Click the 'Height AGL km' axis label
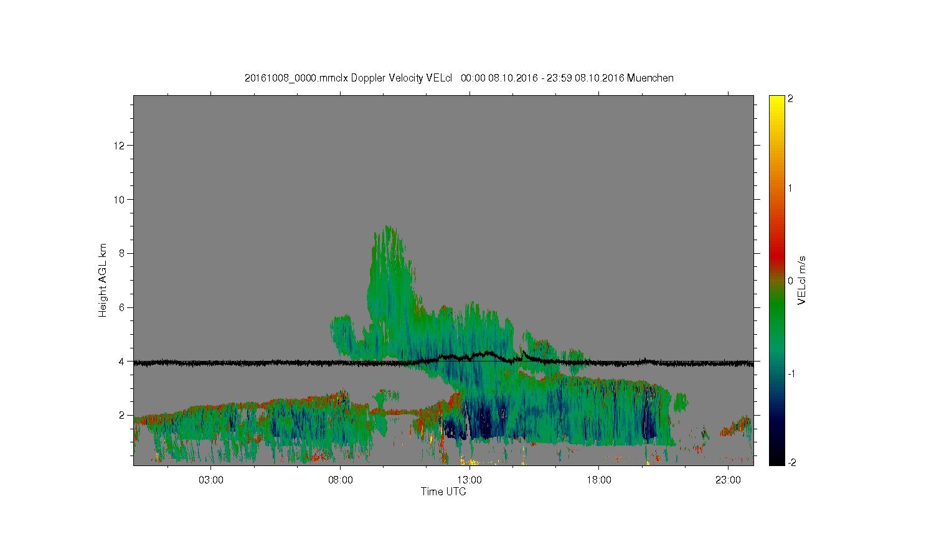The image size is (934, 560). coord(103,280)
